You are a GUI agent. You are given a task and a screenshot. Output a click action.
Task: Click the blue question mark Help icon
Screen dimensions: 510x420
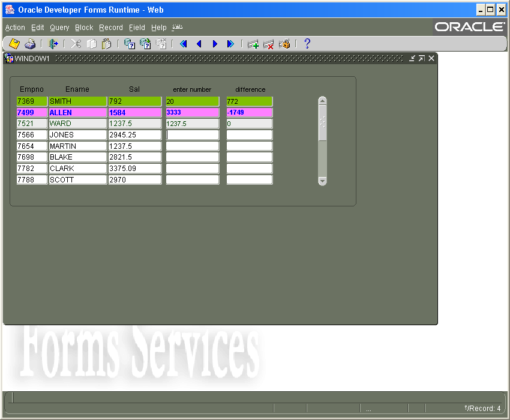(x=307, y=44)
